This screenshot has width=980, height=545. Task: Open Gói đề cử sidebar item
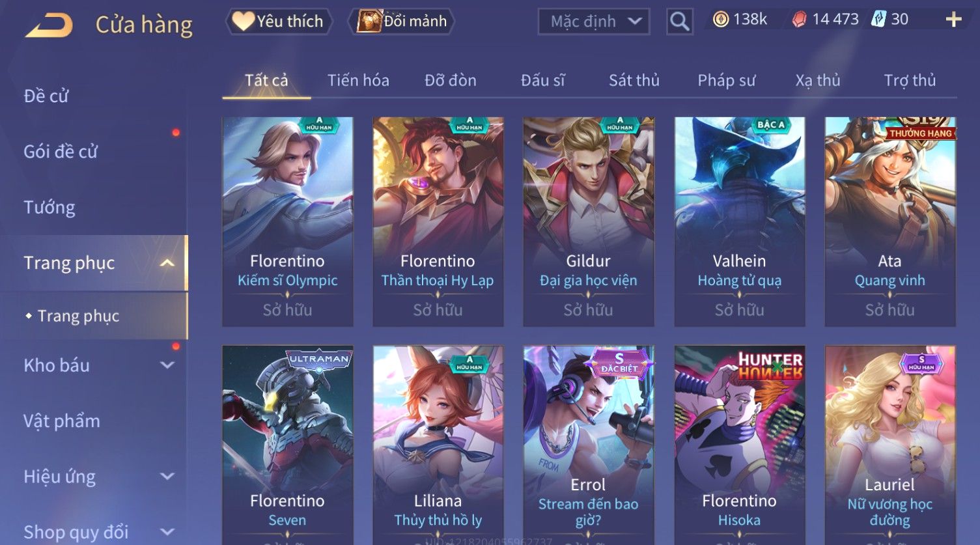coord(61,152)
